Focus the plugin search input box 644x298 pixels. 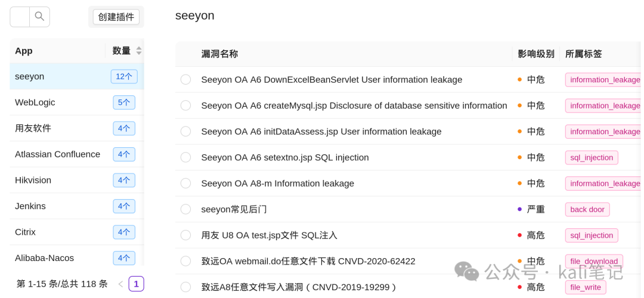click(20, 17)
